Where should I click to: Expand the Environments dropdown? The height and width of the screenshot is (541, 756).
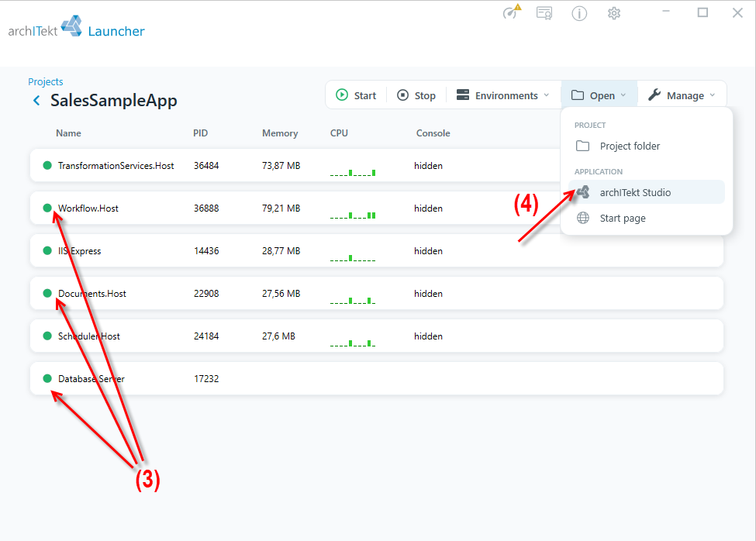coord(503,95)
